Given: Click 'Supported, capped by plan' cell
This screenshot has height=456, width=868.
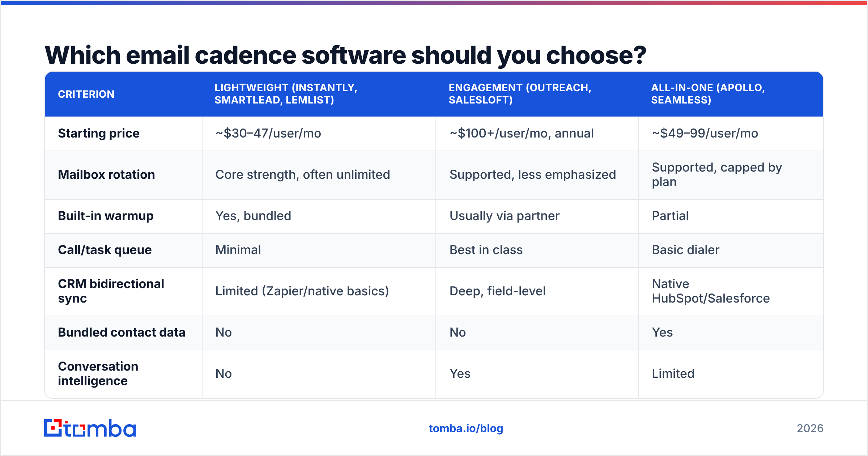Looking at the screenshot, I should (717, 174).
